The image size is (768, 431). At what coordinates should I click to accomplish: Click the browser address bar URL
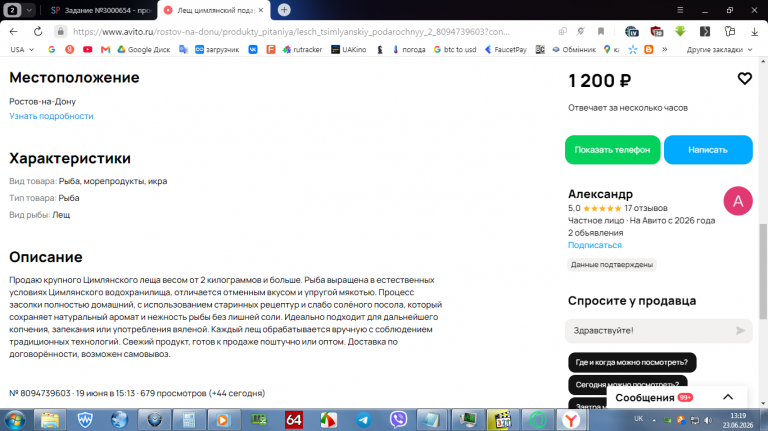291,31
